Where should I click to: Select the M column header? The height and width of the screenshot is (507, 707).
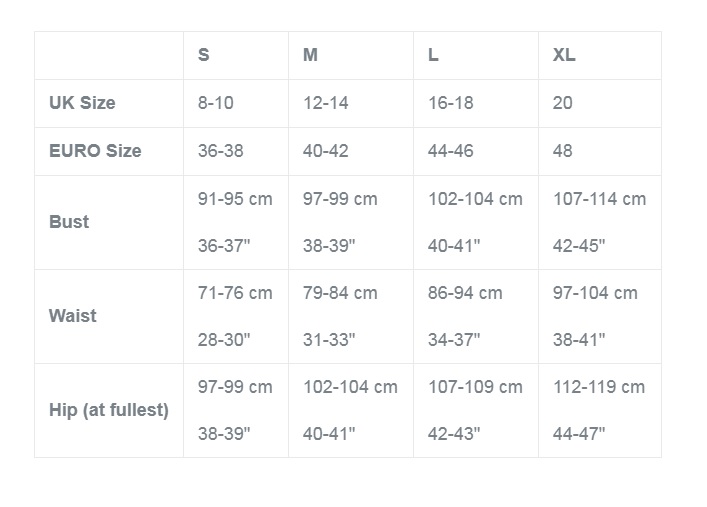point(310,55)
